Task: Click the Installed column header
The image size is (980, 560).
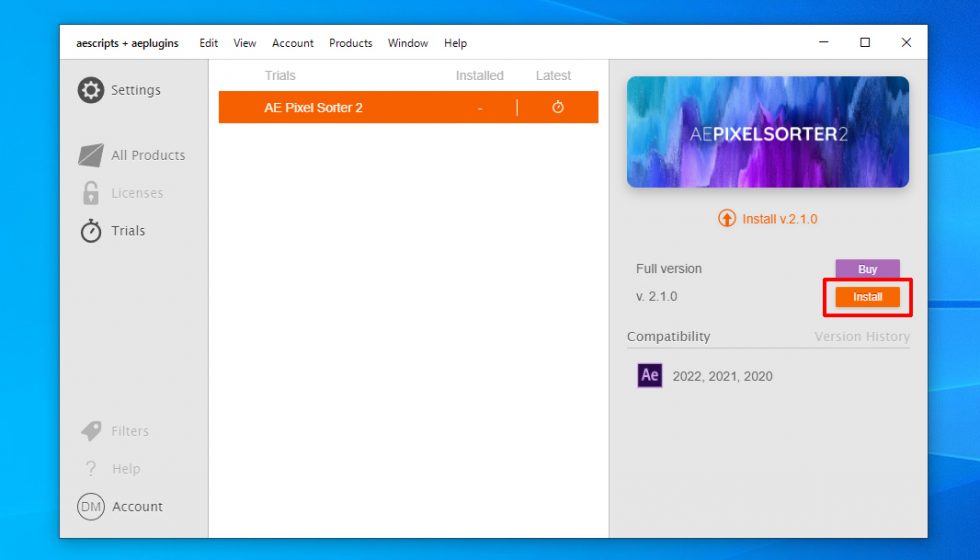Action: tap(479, 76)
